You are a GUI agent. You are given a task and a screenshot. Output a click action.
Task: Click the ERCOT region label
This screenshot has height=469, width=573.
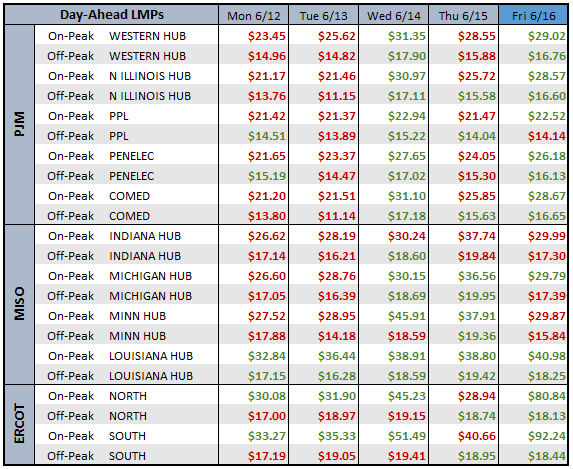(x=19, y=424)
